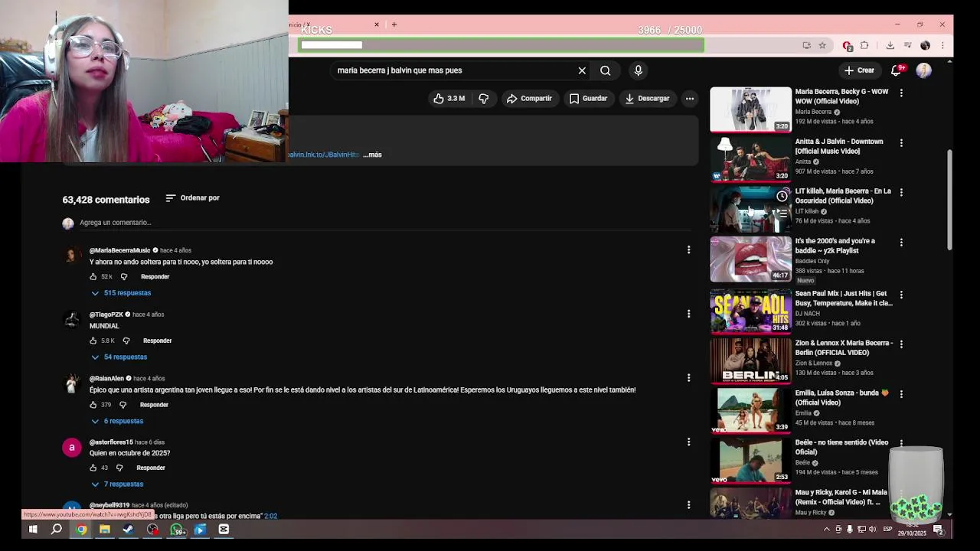Open options menu on @RaianAlen comment

[x=688, y=377]
